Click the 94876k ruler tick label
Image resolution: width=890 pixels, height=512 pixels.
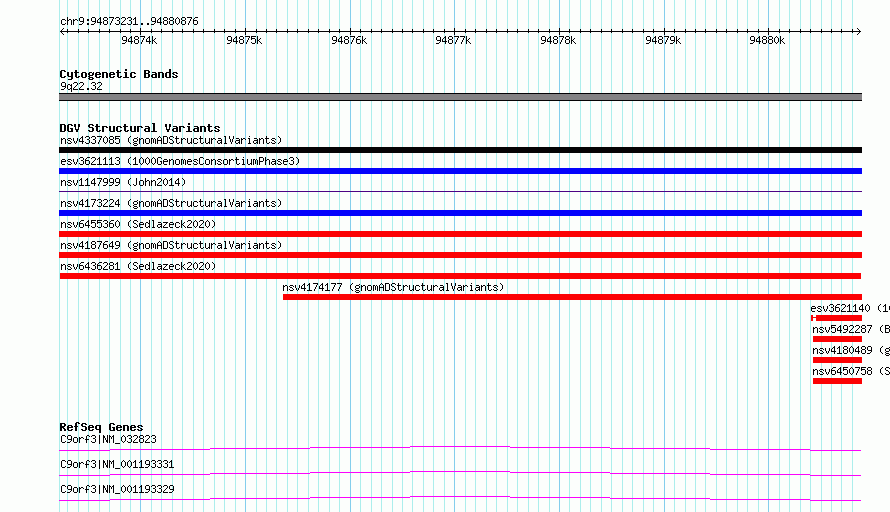click(x=349, y=40)
